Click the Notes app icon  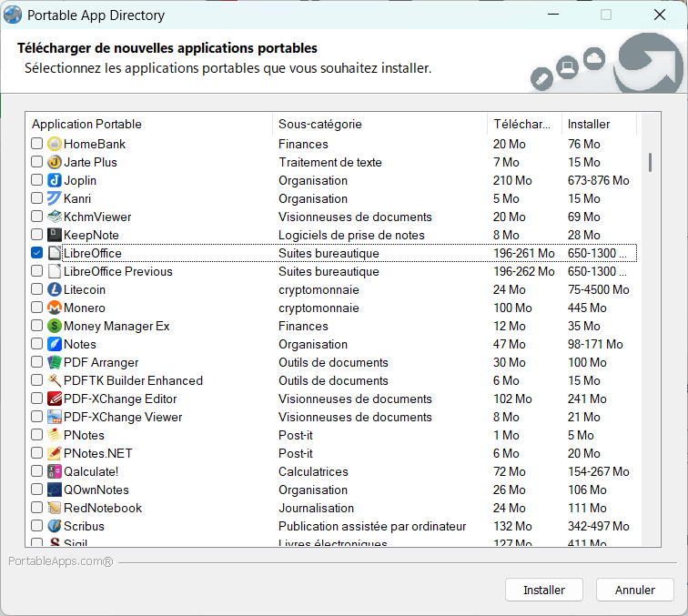[x=55, y=344]
